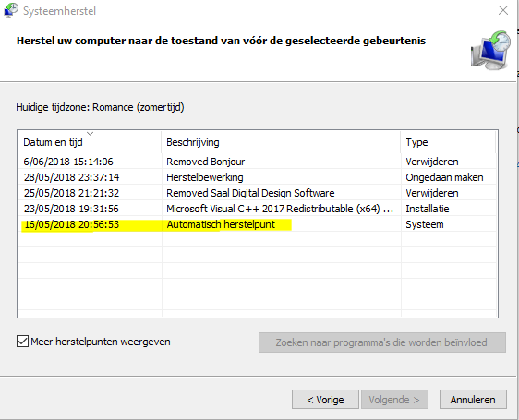Click Zoeken naar programma's die worden beïnvloed
519x420 pixels.
[382, 342]
